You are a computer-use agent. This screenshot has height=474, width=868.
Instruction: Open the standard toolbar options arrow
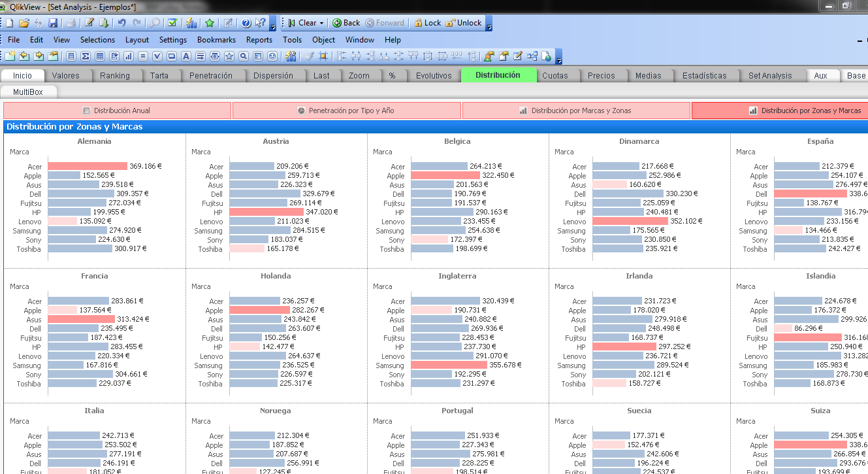pos(273,25)
